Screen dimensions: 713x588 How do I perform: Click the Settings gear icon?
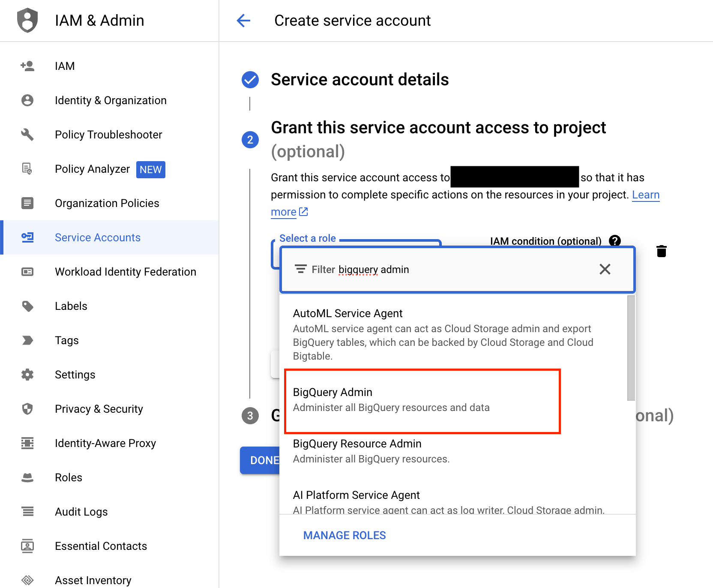(27, 375)
